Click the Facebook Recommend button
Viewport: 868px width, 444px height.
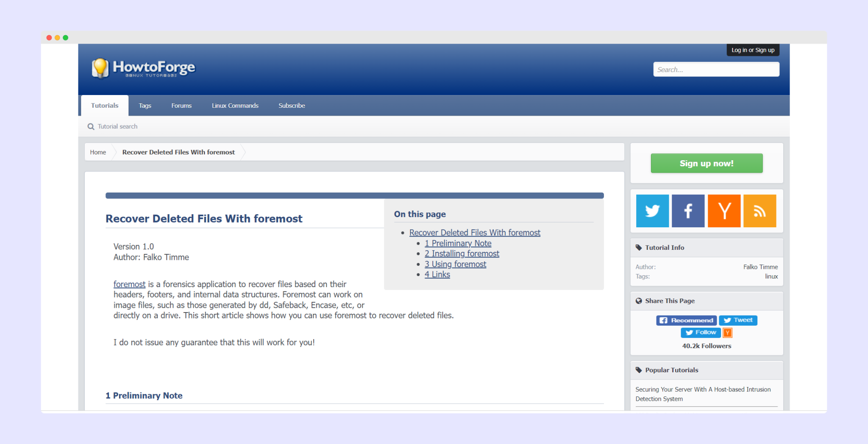point(686,320)
